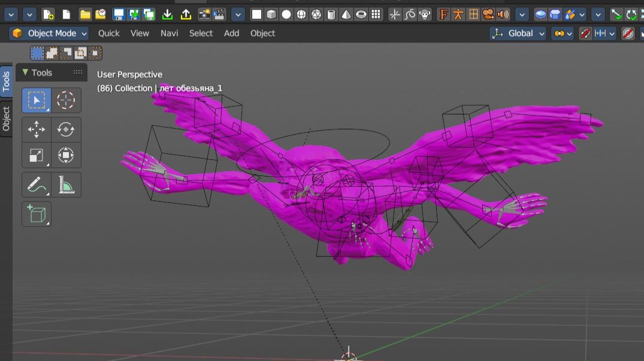The height and width of the screenshot is (361, 644).
Task: Add a monkey mesh from the toolbar
Action: point(425,14)
